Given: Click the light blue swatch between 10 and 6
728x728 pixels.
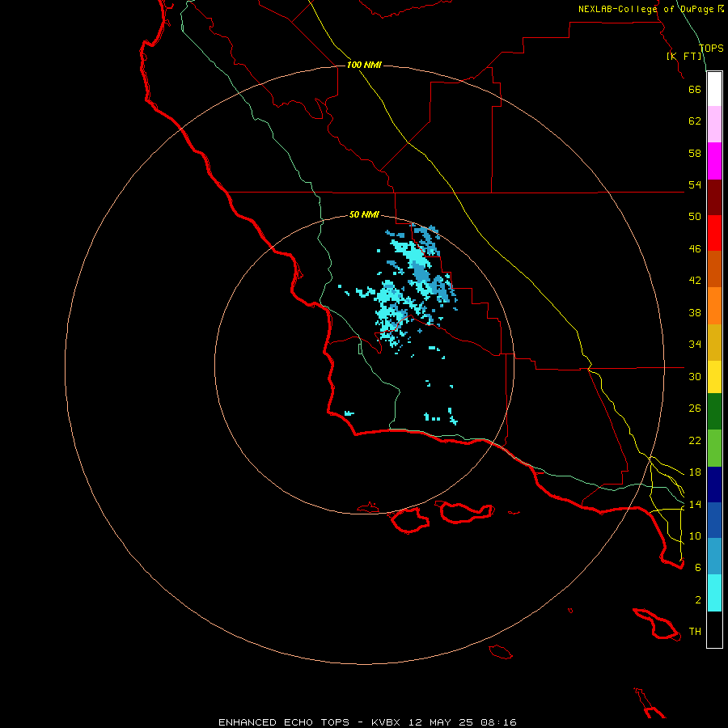Looking at the screenshot, I should (x=714, y=557).
